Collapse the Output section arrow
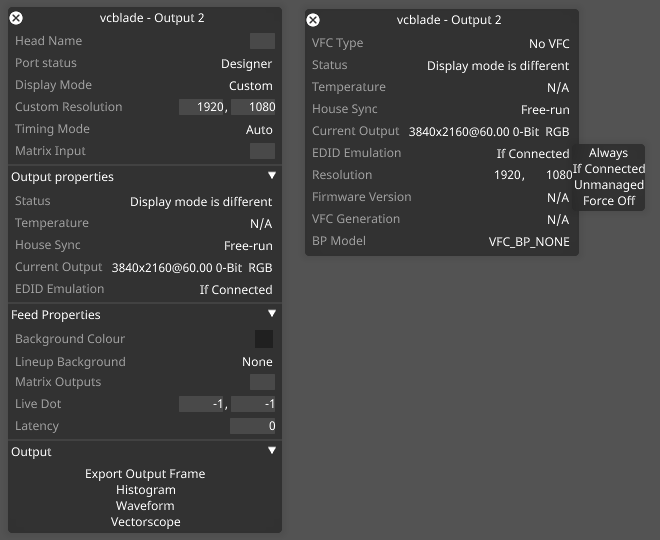This screenshot has width=660, height=540. pyautogui.click(x=271, y=451)
